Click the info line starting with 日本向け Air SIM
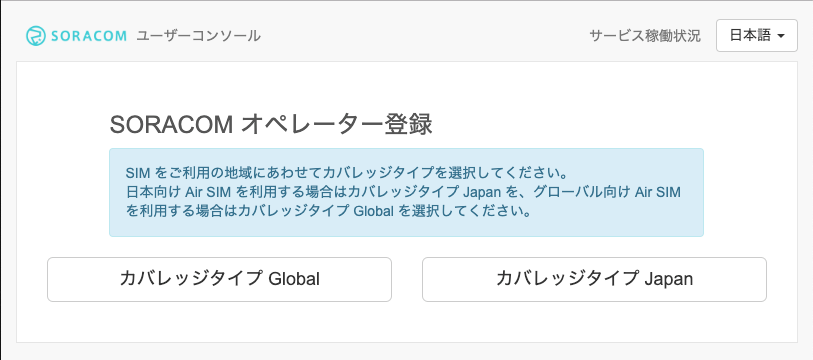Image resolution: width=813 pixels, height=360 pixels. pos(403,192)
